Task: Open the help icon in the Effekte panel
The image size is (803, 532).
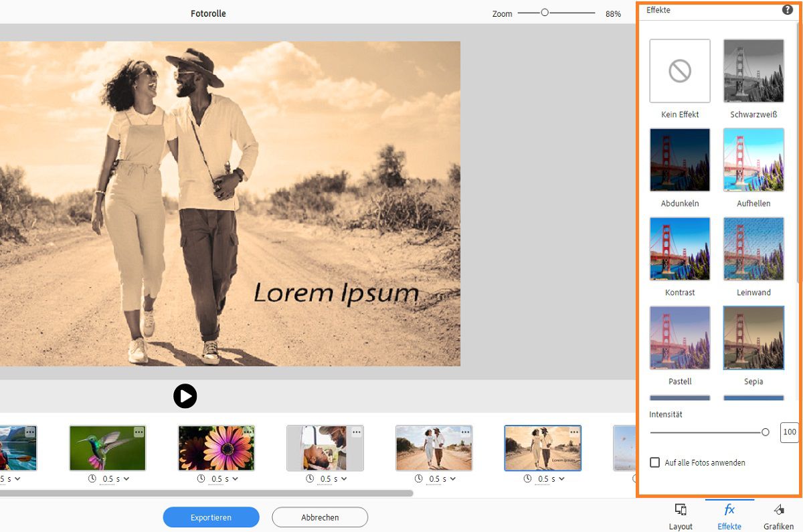Action: click(788, 10)
